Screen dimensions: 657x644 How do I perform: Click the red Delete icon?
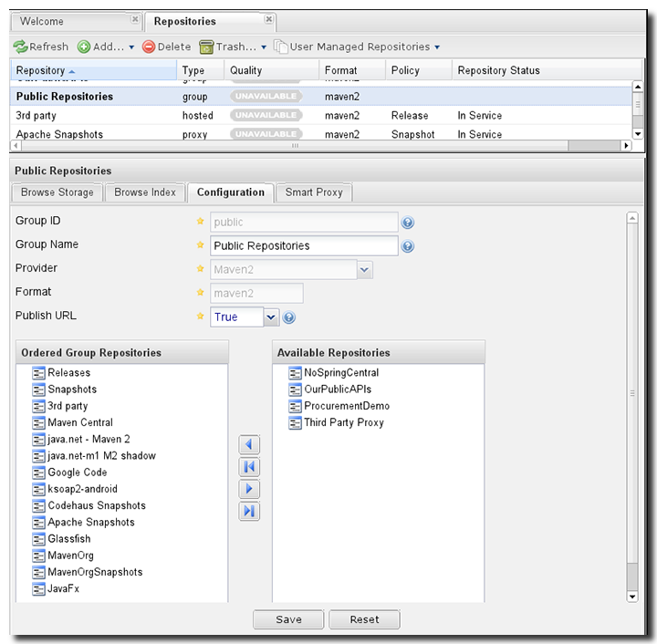pyautogui.click(x=149, y=47)
